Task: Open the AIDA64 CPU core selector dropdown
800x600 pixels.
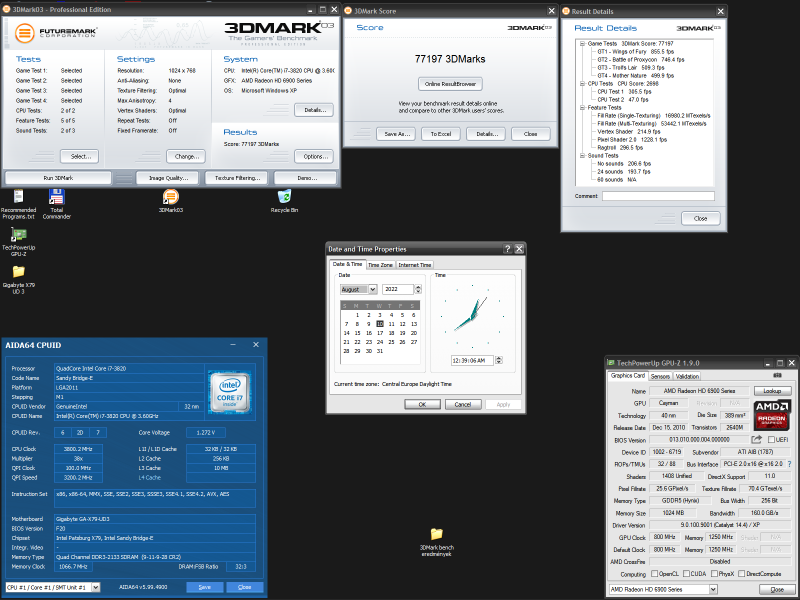Action: (95, 587)
